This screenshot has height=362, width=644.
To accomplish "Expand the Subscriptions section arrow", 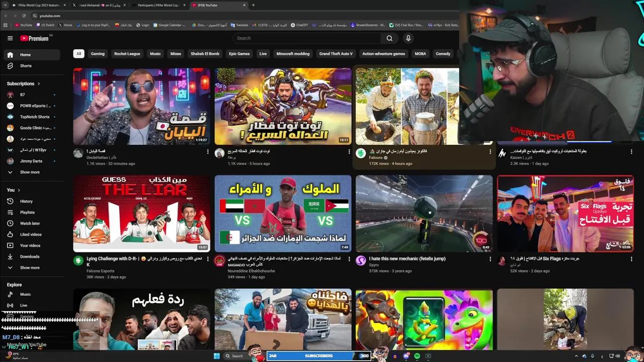I will click(x=39, y=83).
